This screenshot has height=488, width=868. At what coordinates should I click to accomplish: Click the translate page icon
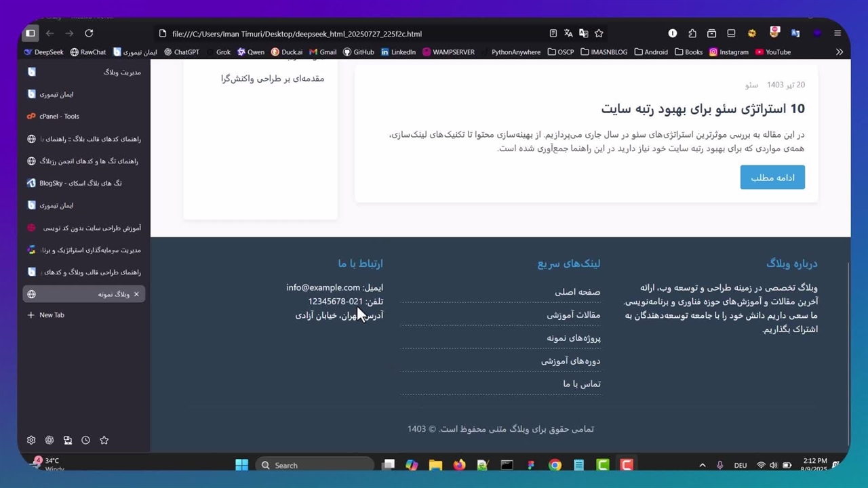568,33
